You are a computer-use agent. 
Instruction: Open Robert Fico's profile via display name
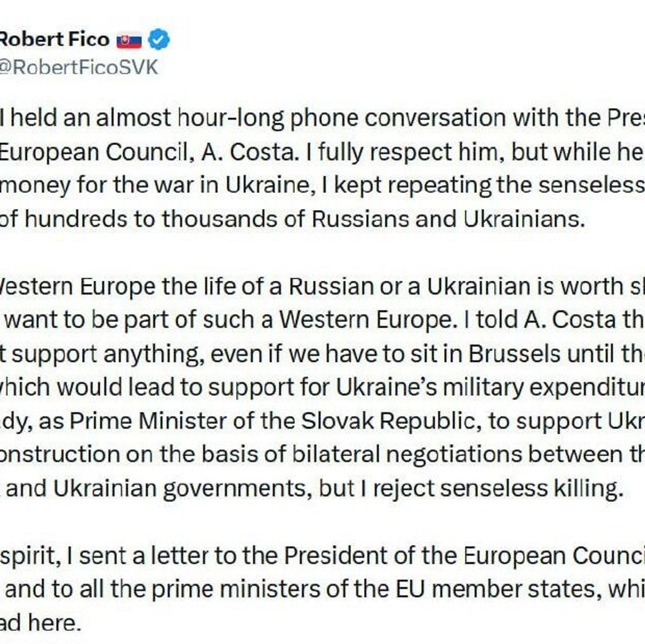[x=54, y=40]
